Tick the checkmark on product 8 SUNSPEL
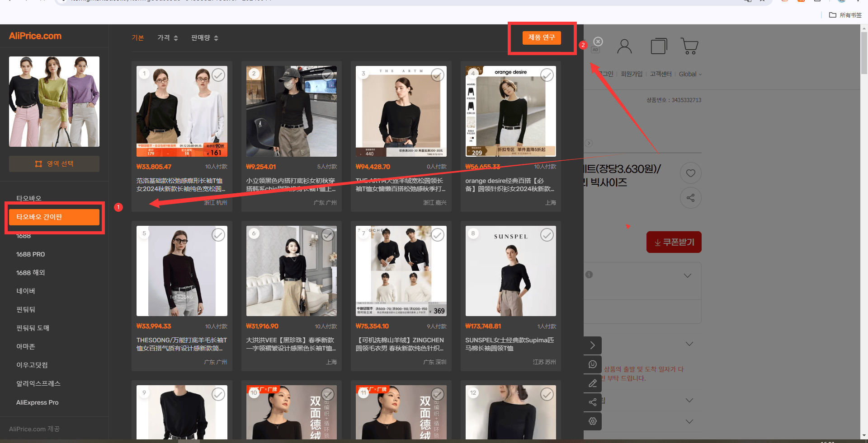Viewport: 868px width, 443px height. (547, 235)
